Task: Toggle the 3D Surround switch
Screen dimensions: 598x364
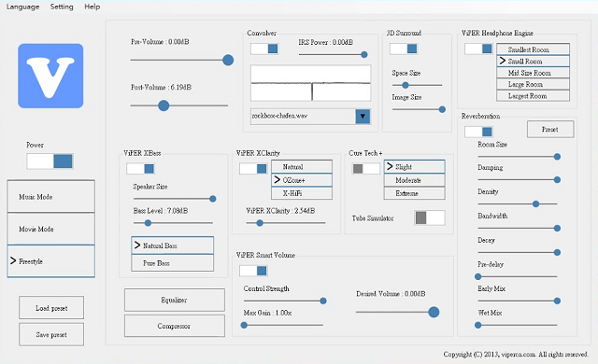Action: (404, 49)
